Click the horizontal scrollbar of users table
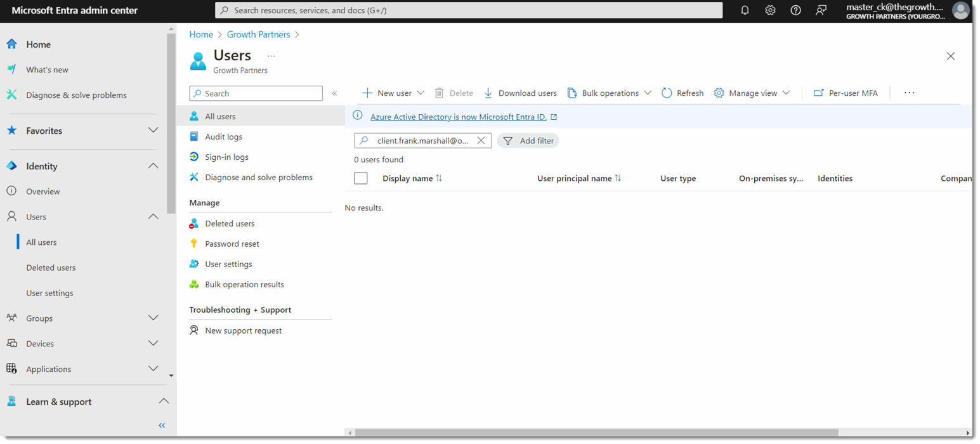This screenshot has width=980, height=444. click(596, 433)
